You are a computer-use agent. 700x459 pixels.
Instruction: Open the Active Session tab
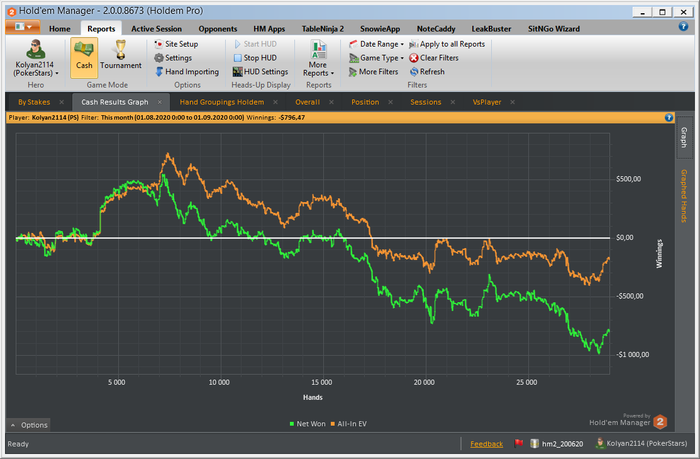(156, 29)
